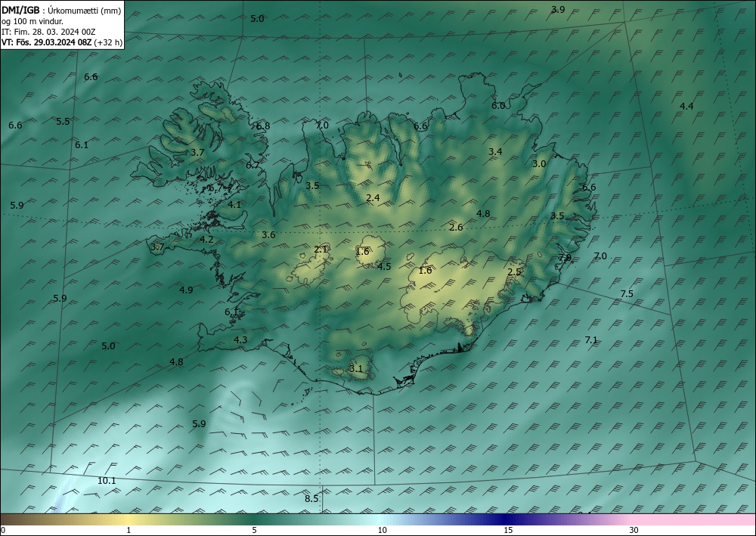Click the colour scale tick label 30
This screenshot has height=536, width=756.
[x=634, y=530]
